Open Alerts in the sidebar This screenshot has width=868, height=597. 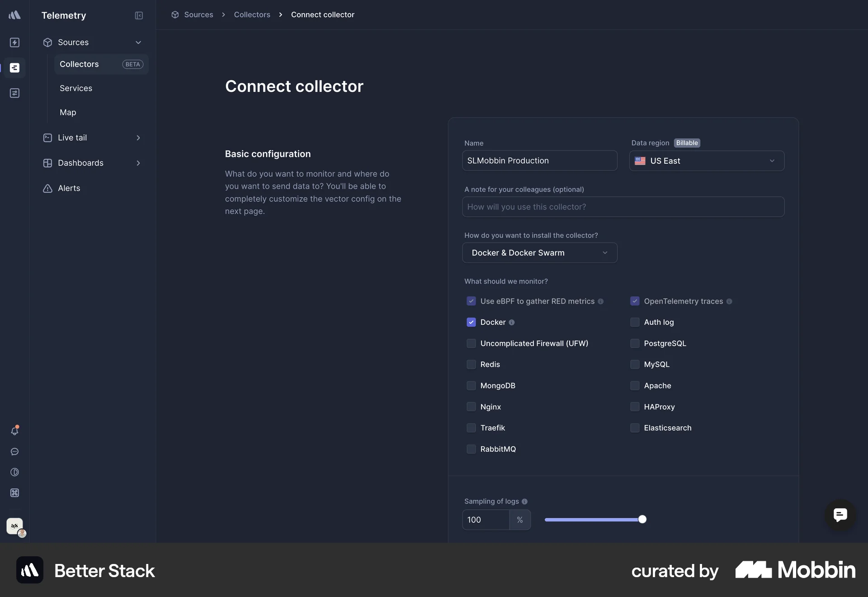(x=69, y=188)
